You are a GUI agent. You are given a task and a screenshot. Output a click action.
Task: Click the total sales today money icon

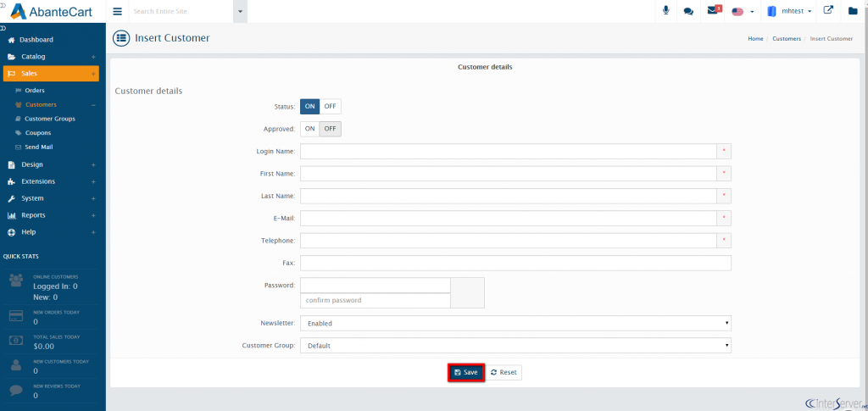point(16,341)
